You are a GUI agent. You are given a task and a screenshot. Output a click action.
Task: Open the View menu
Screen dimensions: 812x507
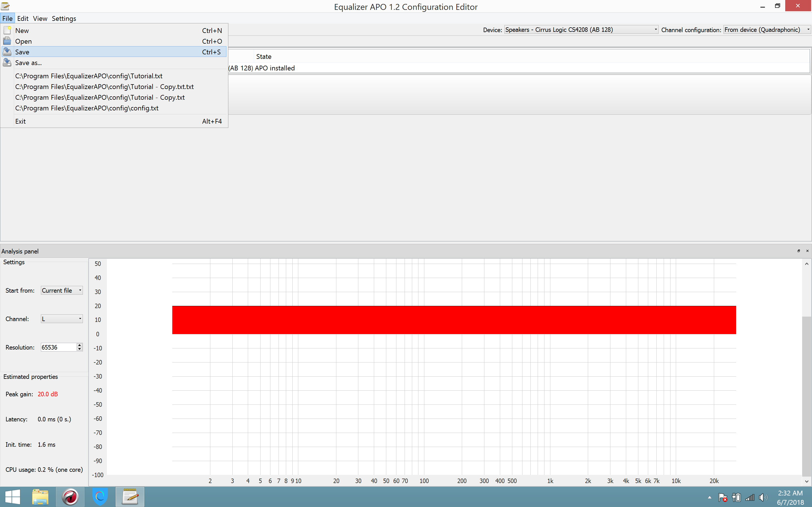[40, 18]
